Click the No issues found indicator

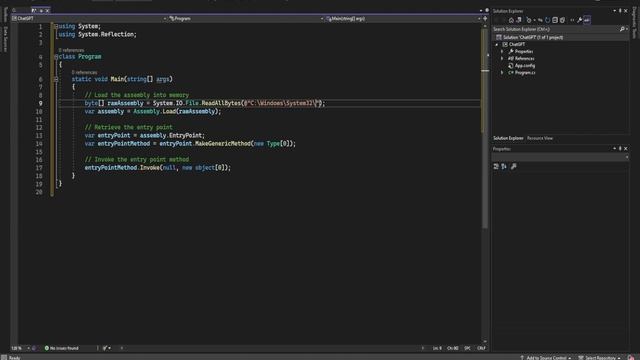(x=61, y=348)
